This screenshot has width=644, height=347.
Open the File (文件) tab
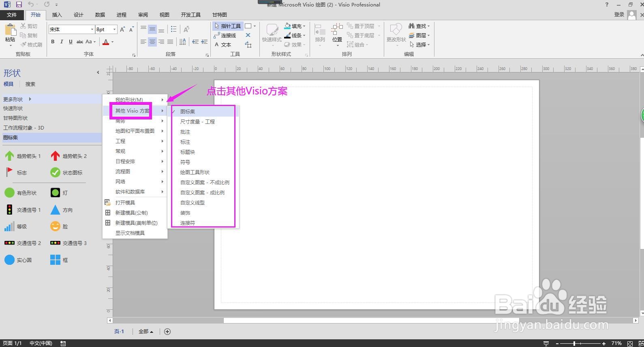12,15
